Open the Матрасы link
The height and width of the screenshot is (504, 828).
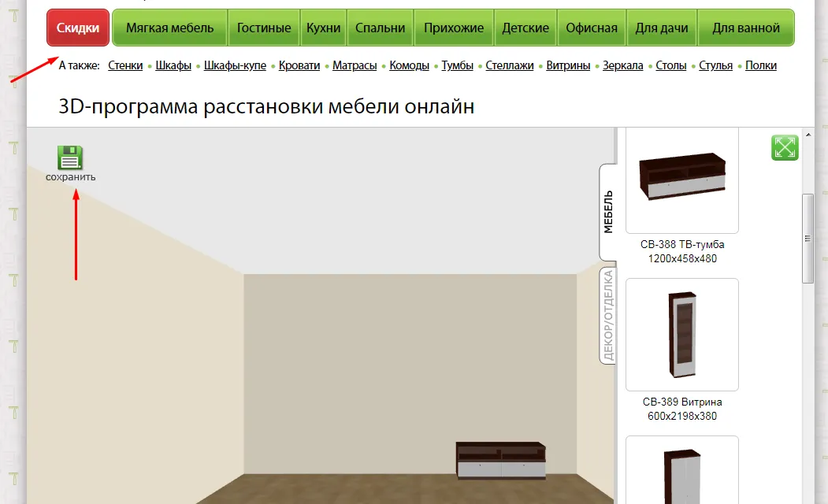point(355,65)
